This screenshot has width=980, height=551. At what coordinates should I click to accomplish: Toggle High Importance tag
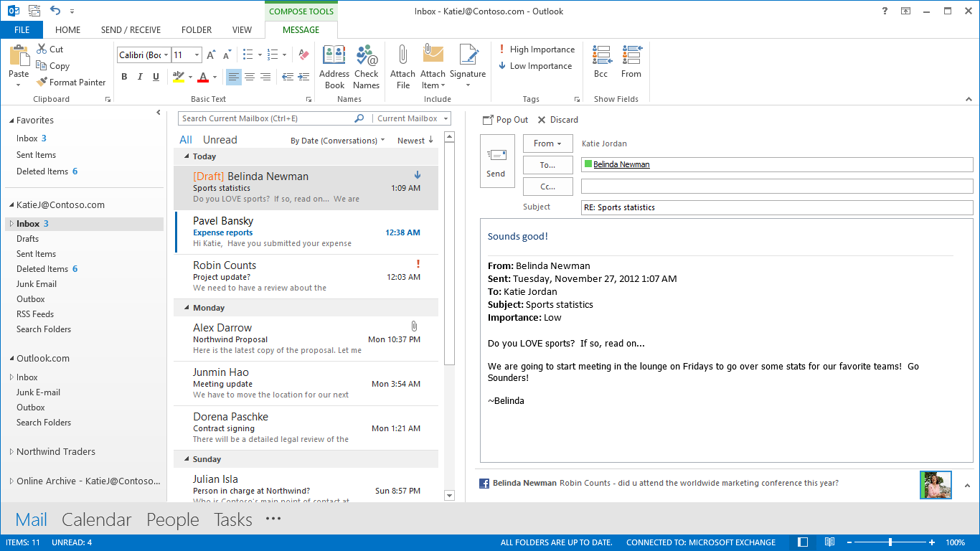click(537, 50)
